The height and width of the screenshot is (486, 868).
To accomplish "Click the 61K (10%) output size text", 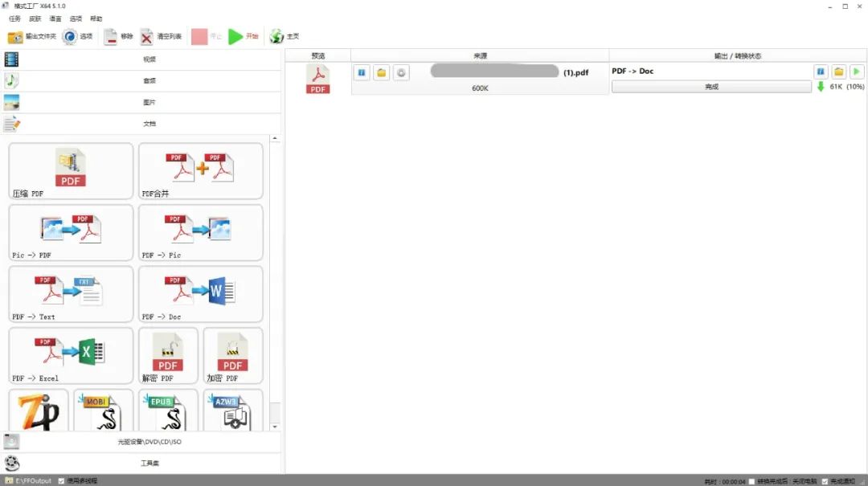I will point(847,87).
